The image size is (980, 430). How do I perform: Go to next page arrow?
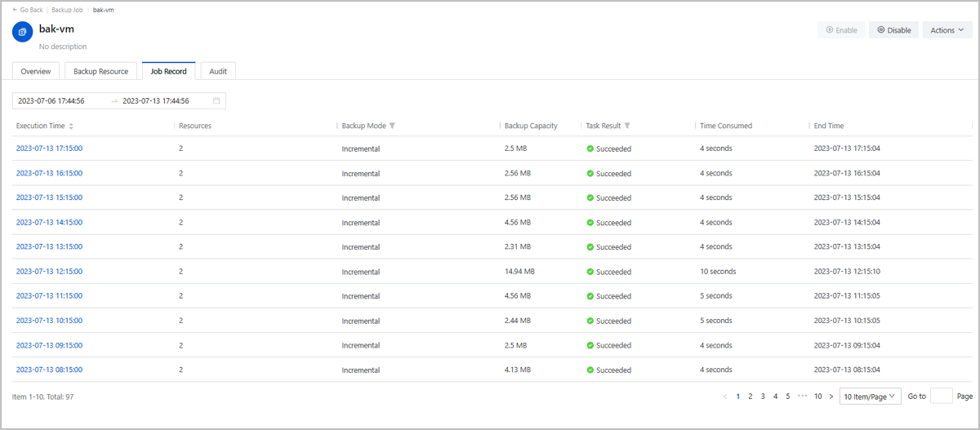pyautogui.click(x=831, y=396)
